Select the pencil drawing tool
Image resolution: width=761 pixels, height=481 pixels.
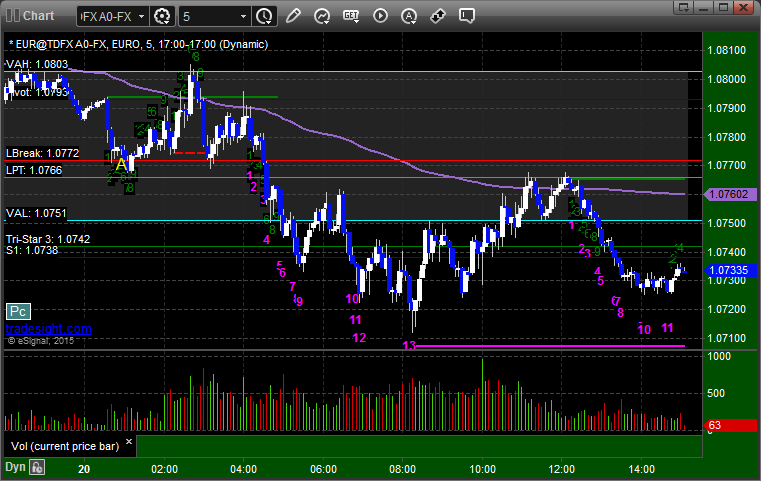293,16
